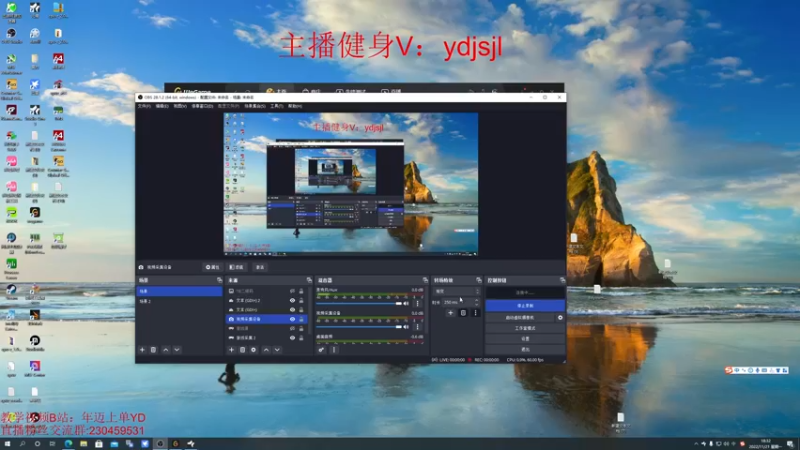Open Microsoft Edge from the taskbar
Viewport: 800px width, 450px height.
click(x=68, y=444)
